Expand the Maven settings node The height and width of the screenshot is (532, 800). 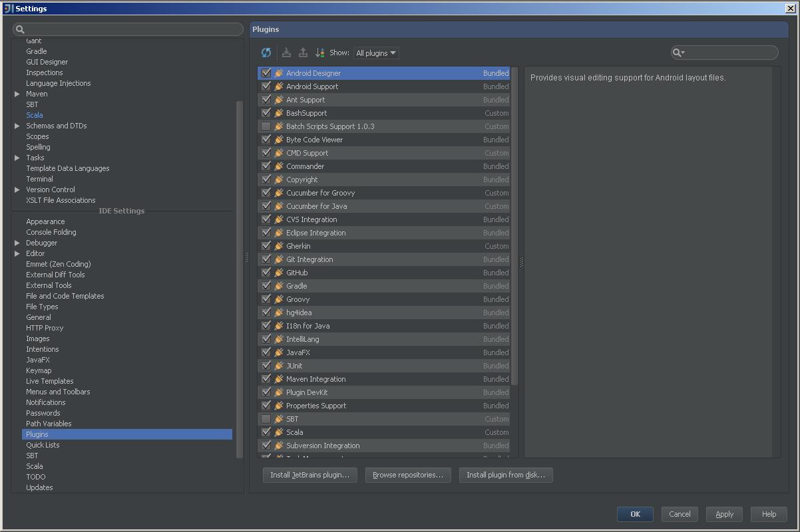coord(17,94)
